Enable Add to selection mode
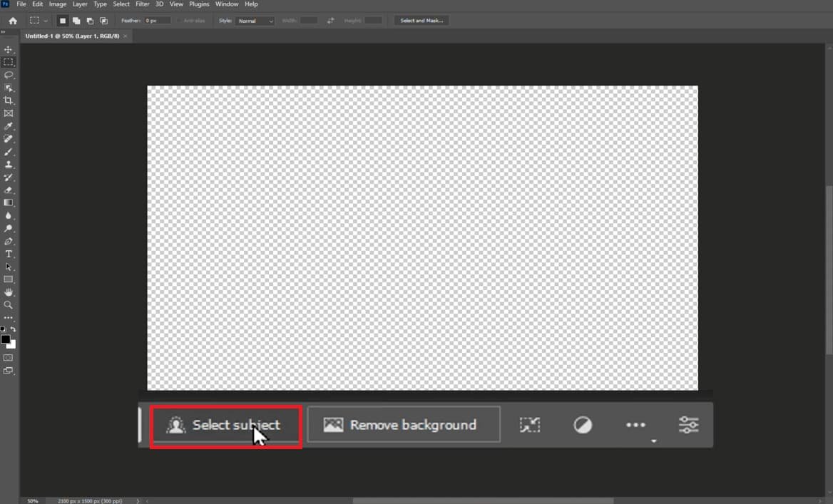The height and width of the screenshot is (504, 833). pos(76,21)
